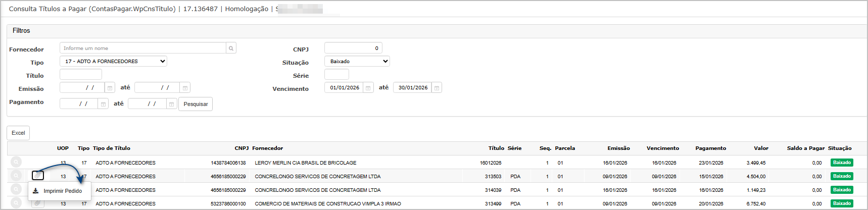Expand the Tipo dropdown
868x210 pixels.
pyautogui.click(x=113, y=62)
